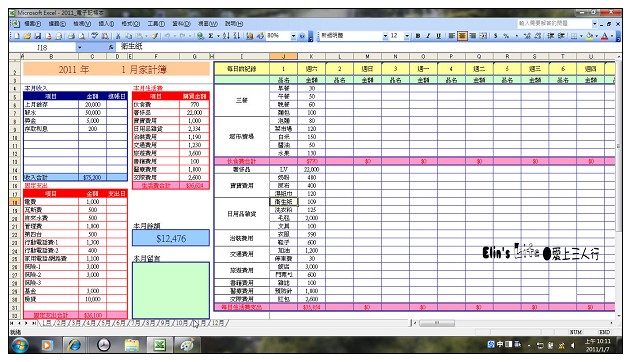Click the Save icon in toolbar
Viewport: 631px width, 362px height.
tap(37, 36)
